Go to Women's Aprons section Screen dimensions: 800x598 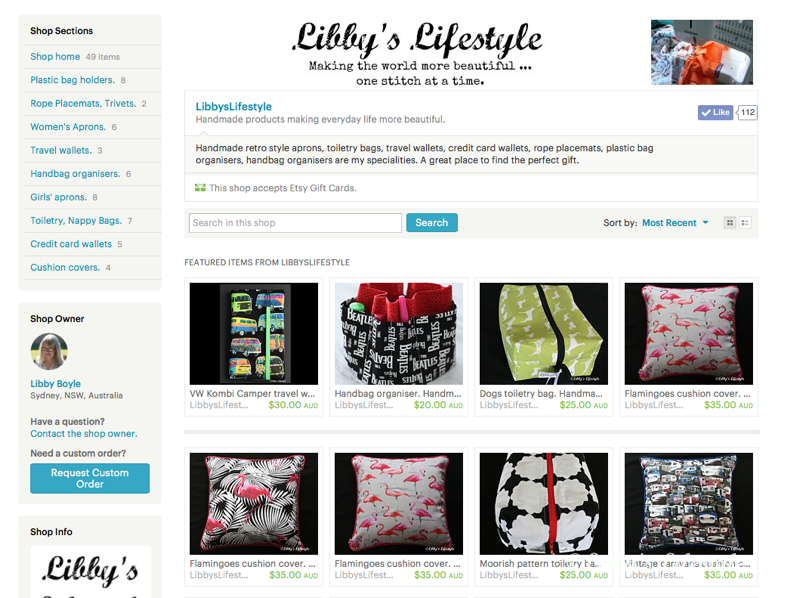tap(68, 127)
